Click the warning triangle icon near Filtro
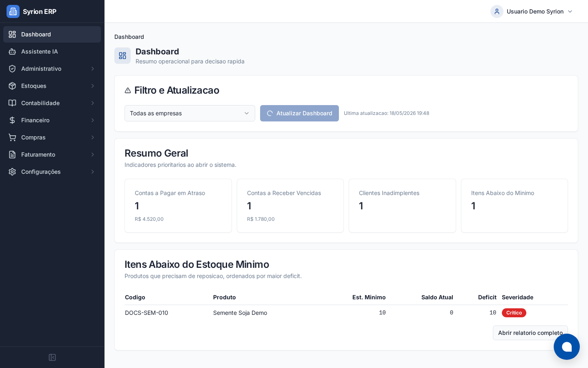Screen dimensions: 588x368 pos(128,90)
